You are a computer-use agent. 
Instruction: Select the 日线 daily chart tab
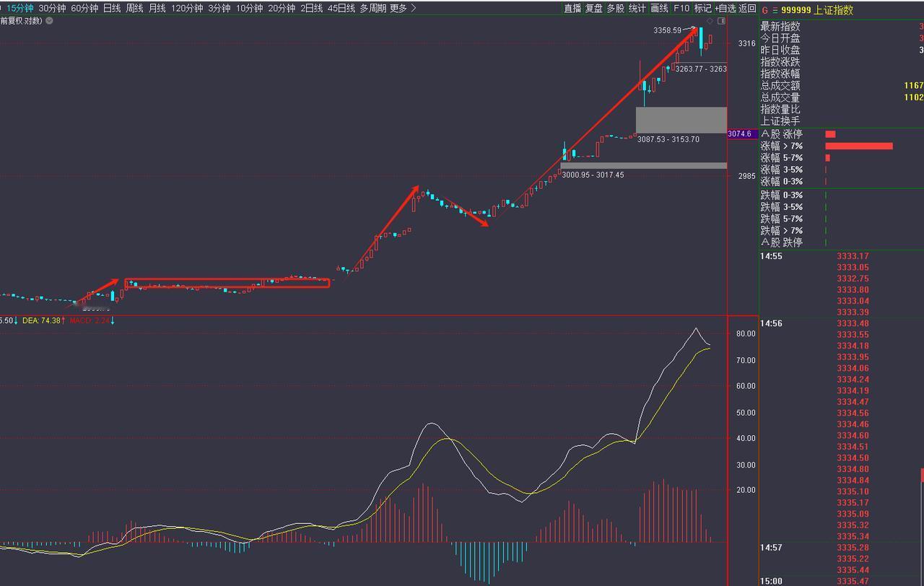click(112, 9)
